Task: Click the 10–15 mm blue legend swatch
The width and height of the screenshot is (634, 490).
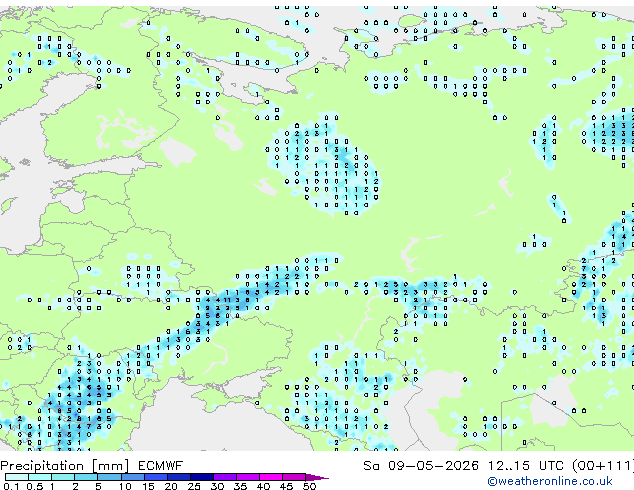Action: click(132, 477)
